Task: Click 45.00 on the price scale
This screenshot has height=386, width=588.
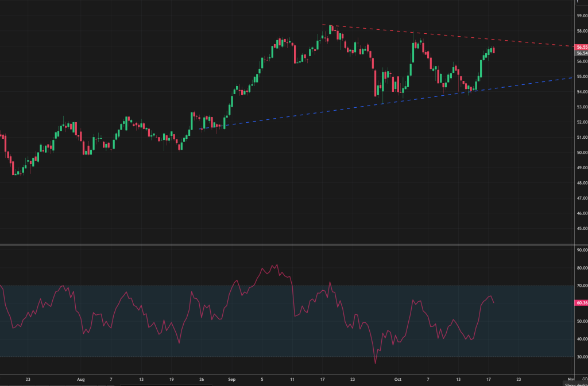Action: tap(581, 228)
